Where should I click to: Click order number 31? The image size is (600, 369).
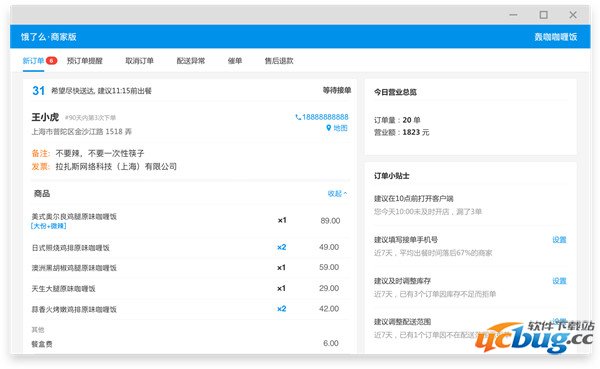(38, 91)
